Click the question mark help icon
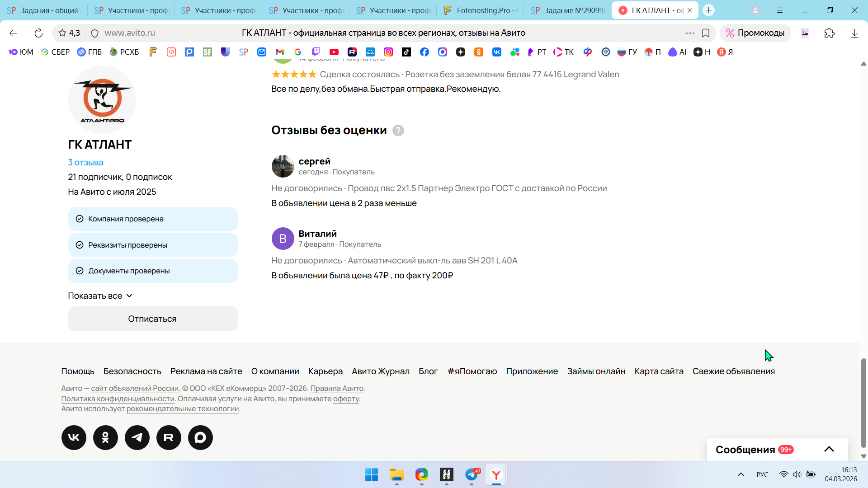 pyautogui.click(x=398, y=131)
